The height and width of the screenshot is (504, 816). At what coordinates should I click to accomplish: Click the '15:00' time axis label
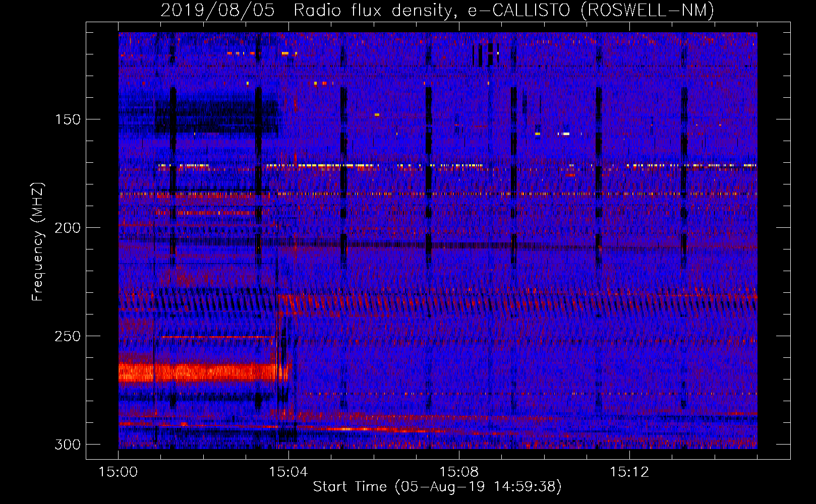(118, 472)
